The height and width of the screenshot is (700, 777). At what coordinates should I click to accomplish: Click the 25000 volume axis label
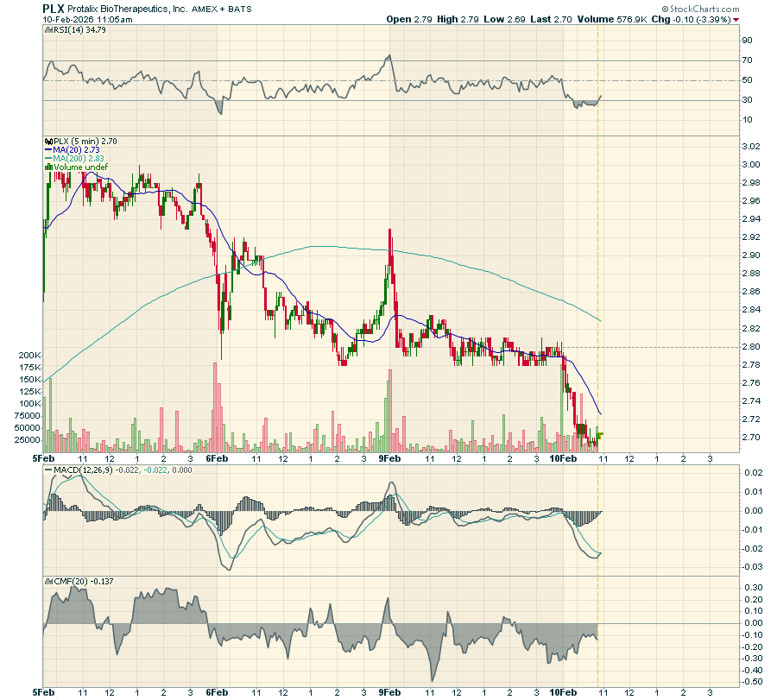27,440
